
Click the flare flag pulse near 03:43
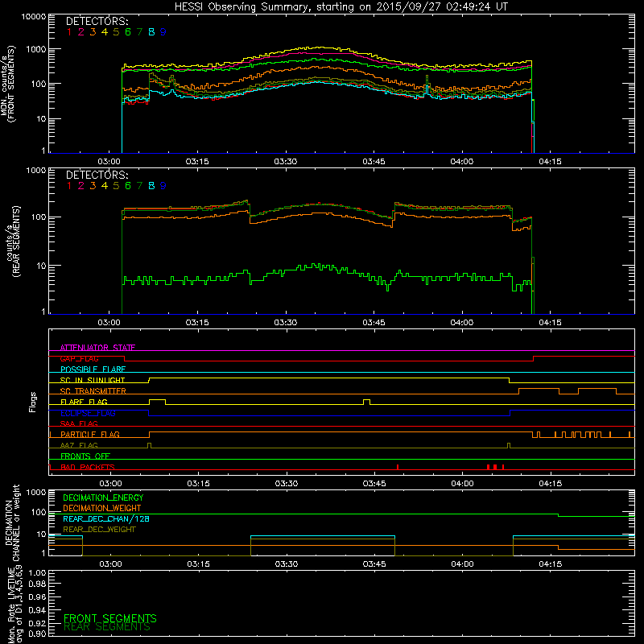point(367,402)
